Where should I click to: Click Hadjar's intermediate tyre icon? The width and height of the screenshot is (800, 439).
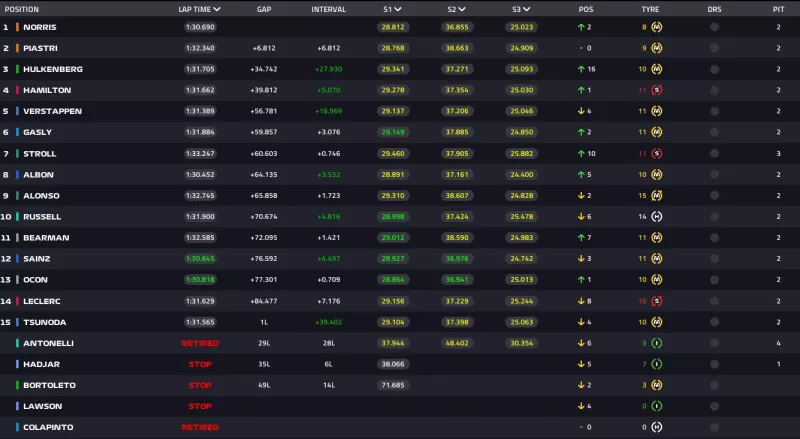pos(657,364)
